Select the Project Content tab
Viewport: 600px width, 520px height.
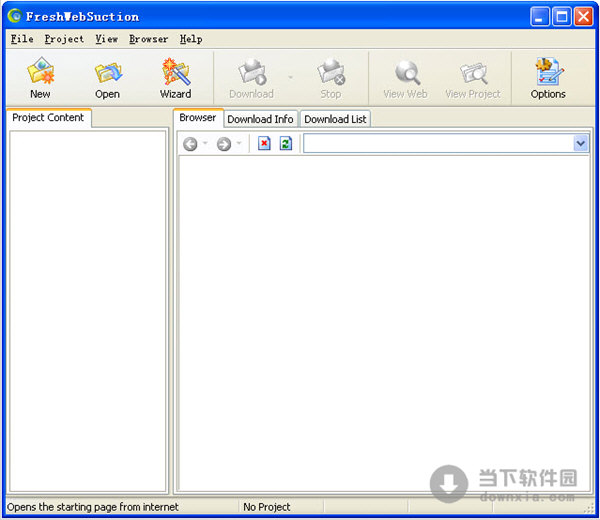click(x=48, y=117)
